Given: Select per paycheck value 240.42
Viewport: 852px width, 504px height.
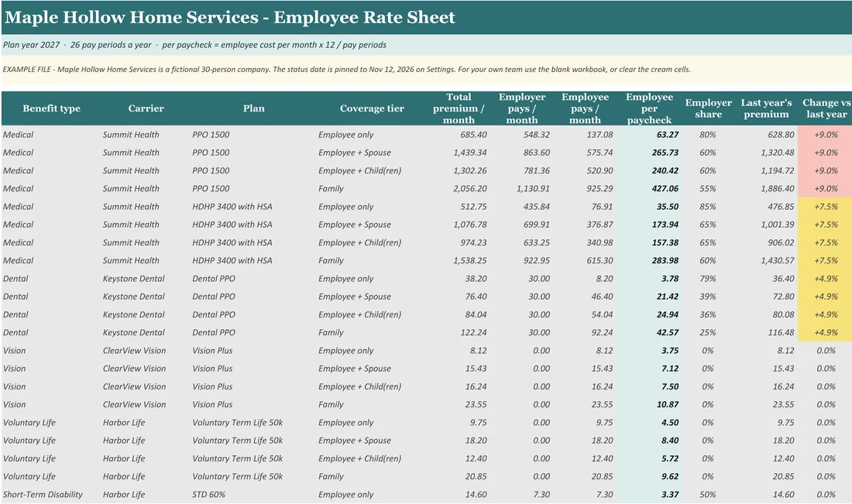Looking at the screenshot, I should pyautogui.click(x=665, y=170).
